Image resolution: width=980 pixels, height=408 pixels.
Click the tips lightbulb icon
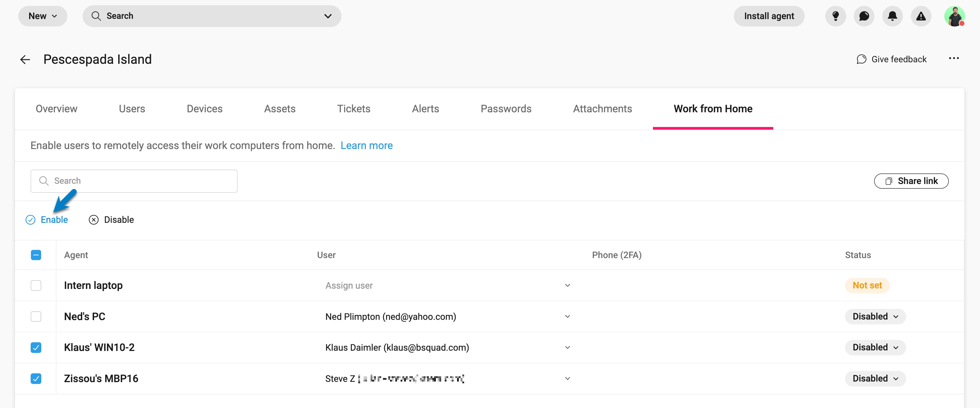[835, 16]
